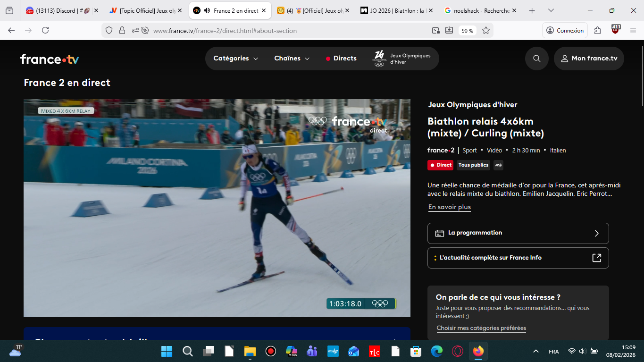The image size is (644, 362).
Task: Switch to the [Topic Officiel] Jeux olympiques tab
Action: coord(145,10)
